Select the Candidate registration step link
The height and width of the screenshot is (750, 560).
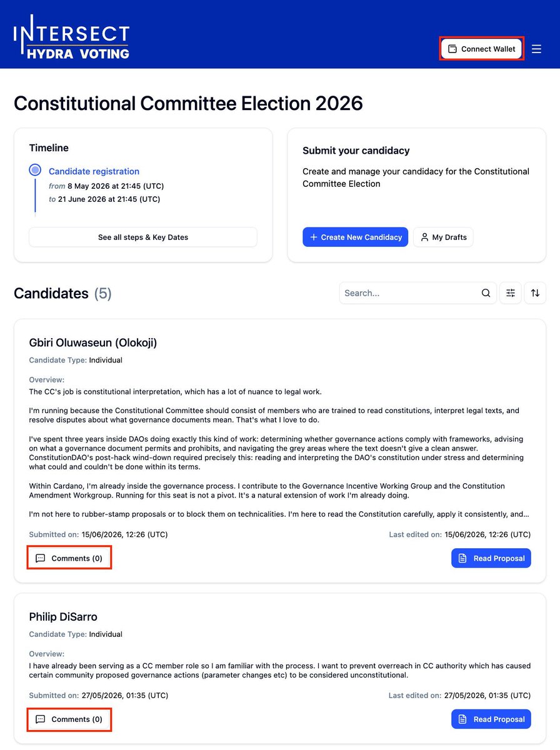tap(94, 171)
